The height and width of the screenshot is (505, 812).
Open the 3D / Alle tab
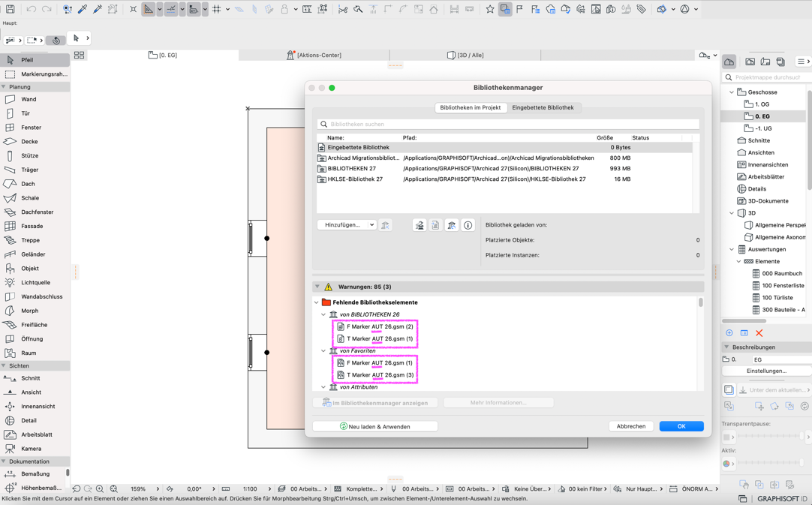465,55
